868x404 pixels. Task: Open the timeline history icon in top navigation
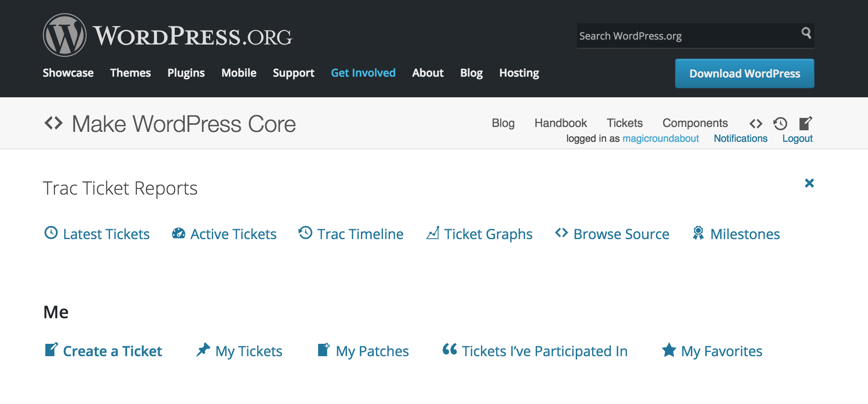(x=780, y=123)
